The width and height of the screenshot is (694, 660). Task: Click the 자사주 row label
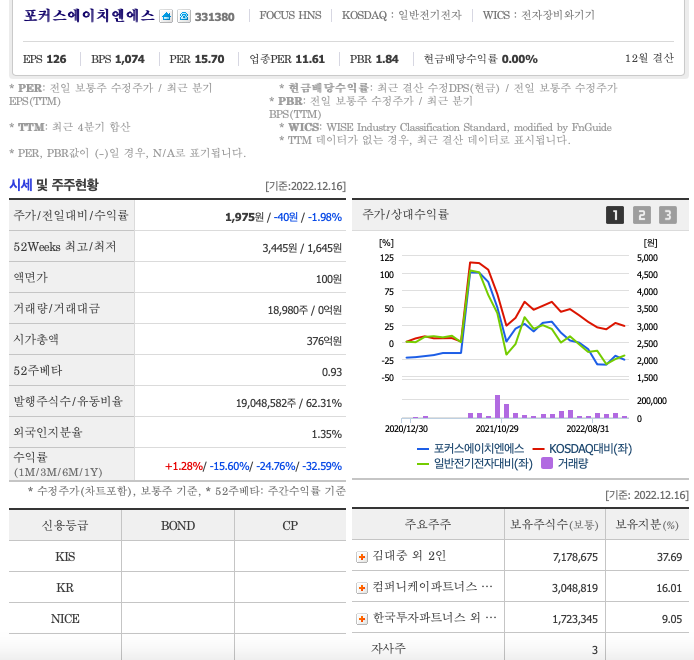[388, 649]
